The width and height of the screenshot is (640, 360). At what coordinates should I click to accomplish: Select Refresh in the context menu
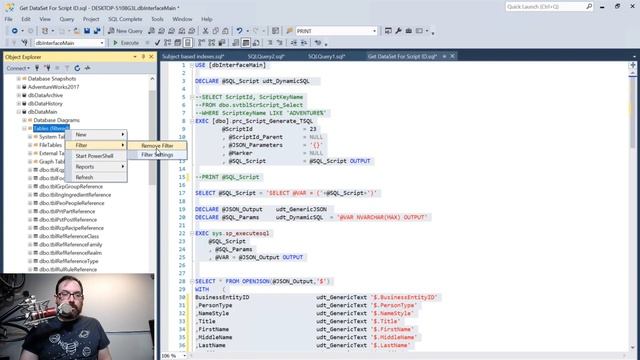pos(96,177)
